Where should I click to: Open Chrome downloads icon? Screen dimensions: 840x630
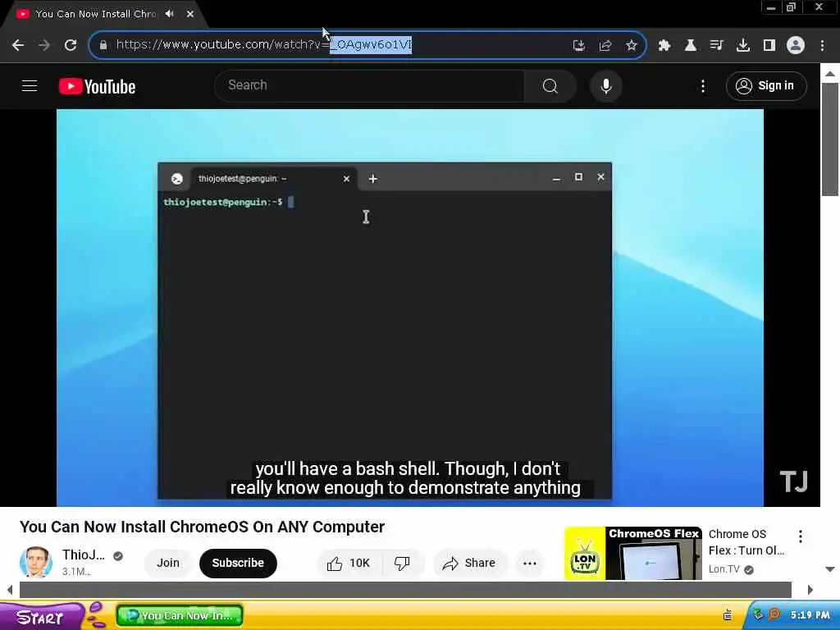click(743, 45)
